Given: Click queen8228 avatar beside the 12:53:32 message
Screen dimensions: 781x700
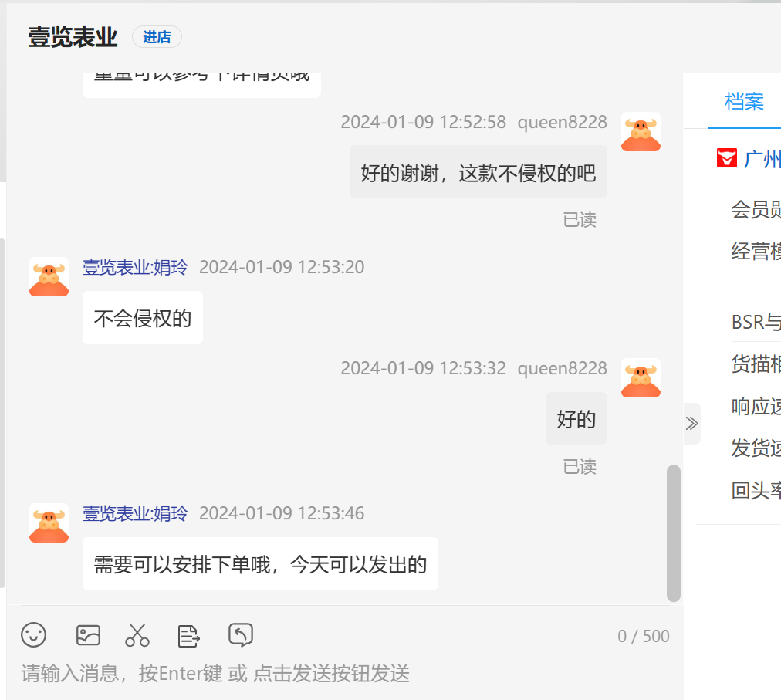Looking at the screenshot, I should [641, 378].
